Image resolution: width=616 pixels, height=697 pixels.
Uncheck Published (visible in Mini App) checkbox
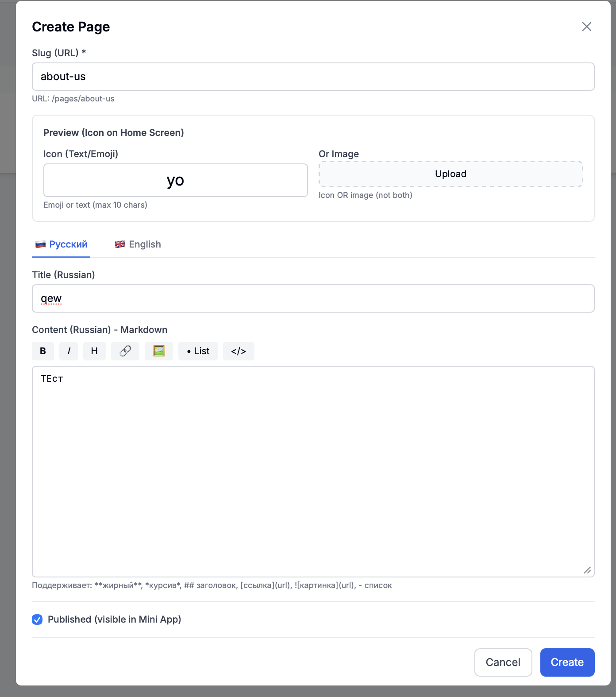click(x=37, y=620)
